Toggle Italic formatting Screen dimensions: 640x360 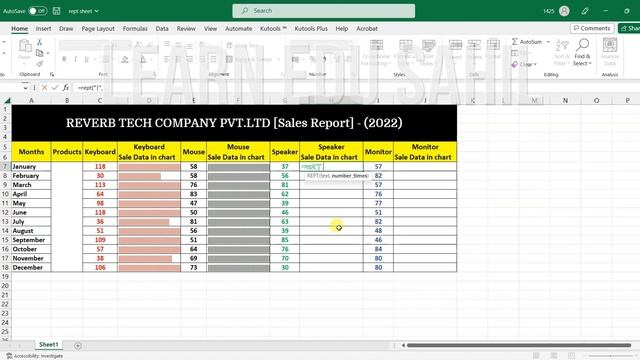76,60
